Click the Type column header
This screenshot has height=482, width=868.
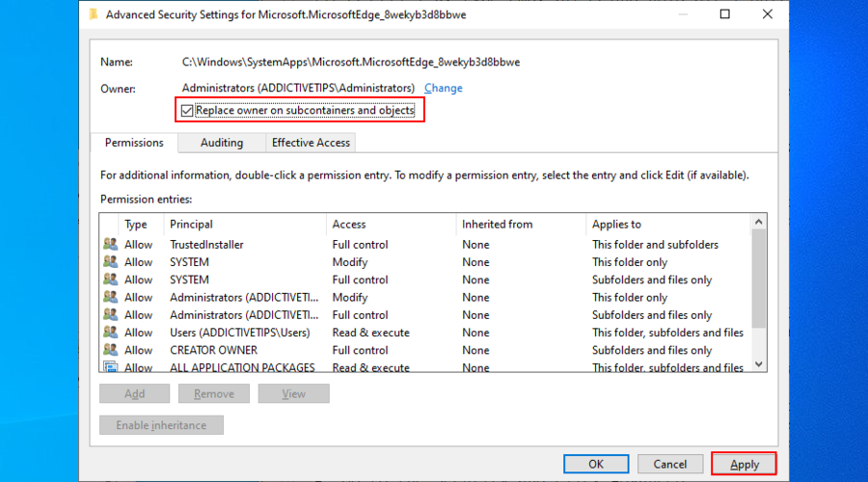point(141,224)
